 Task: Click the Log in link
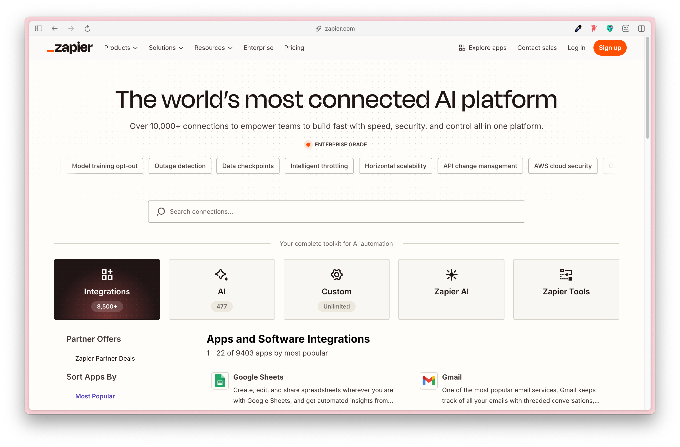pos(576,48)
